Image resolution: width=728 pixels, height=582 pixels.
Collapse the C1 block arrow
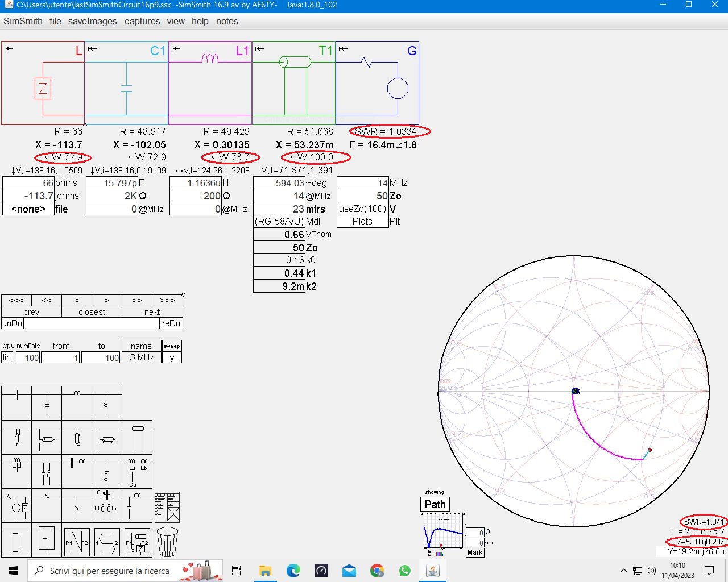92,48
